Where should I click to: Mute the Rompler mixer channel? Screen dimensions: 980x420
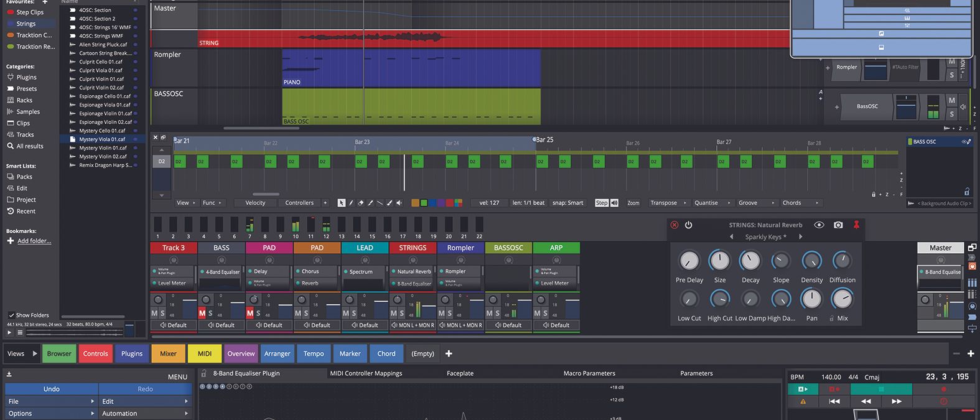click(441, 313)
